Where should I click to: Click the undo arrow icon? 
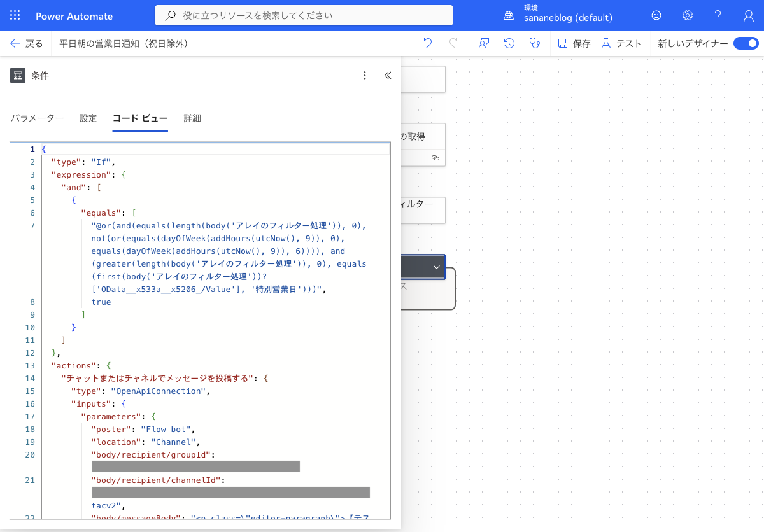tap(428, 43)
